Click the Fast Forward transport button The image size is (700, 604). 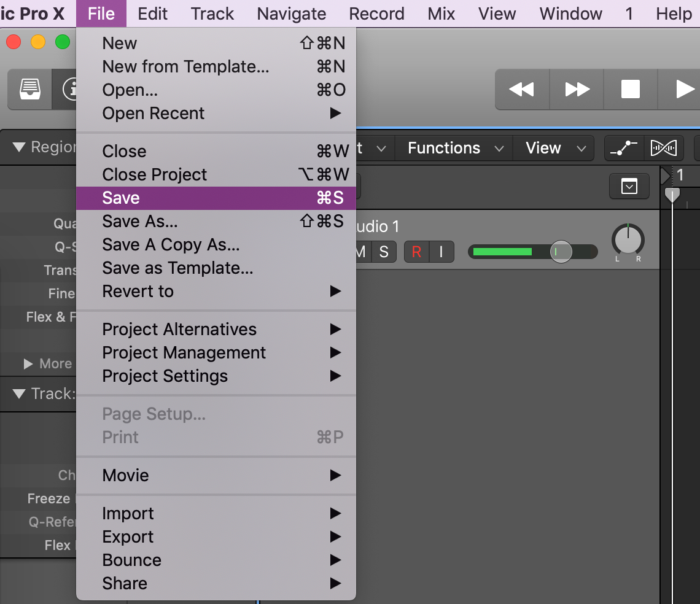pyautogui.click(x=577, y=89)
